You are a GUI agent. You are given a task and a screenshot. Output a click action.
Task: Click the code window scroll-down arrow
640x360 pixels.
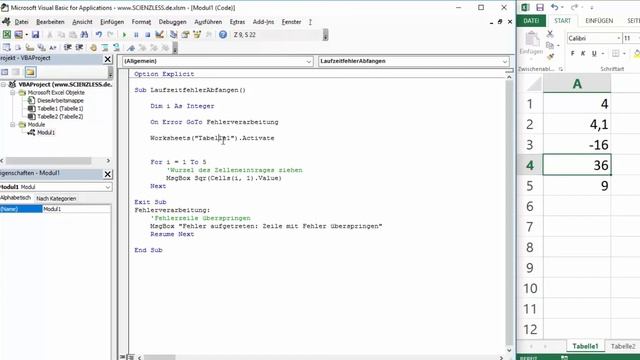pos(509,350)
